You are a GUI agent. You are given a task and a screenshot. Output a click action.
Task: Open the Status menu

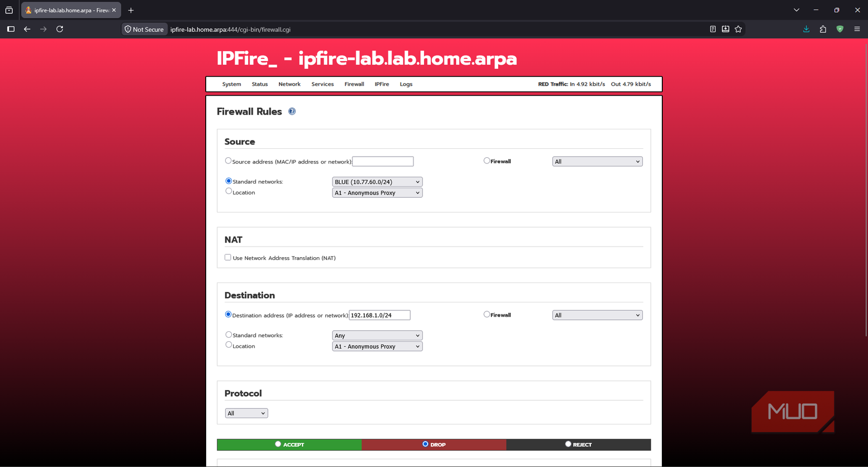coord(260,84)
